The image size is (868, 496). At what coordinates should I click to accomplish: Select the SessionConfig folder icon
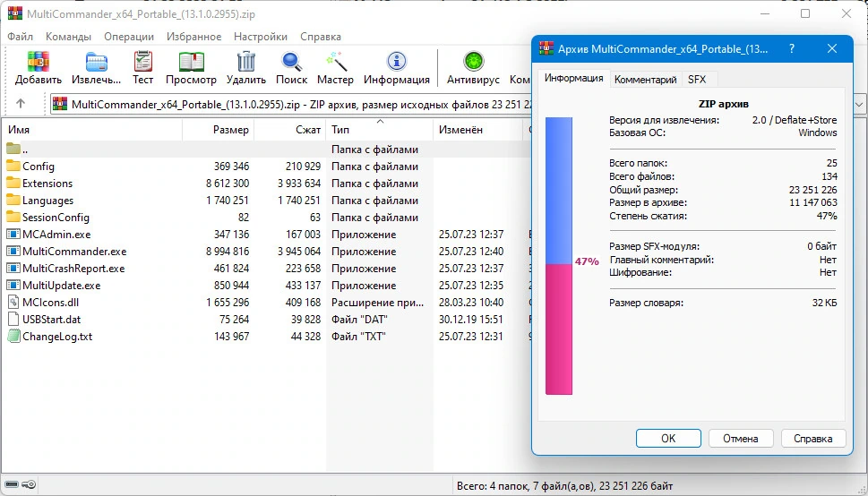[13, 217]
